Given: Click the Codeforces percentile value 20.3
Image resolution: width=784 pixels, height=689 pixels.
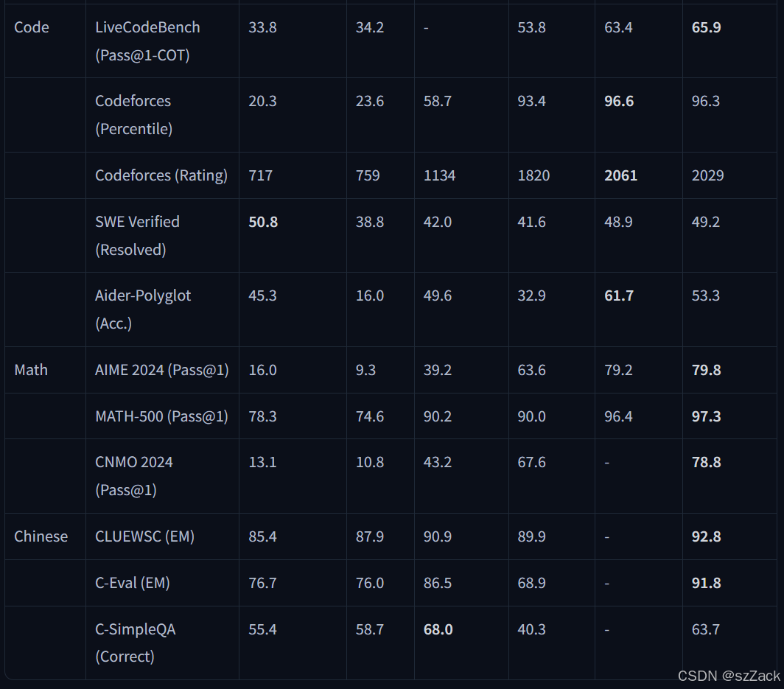Looking at the screenshot, I should click(x=262, y=101).
